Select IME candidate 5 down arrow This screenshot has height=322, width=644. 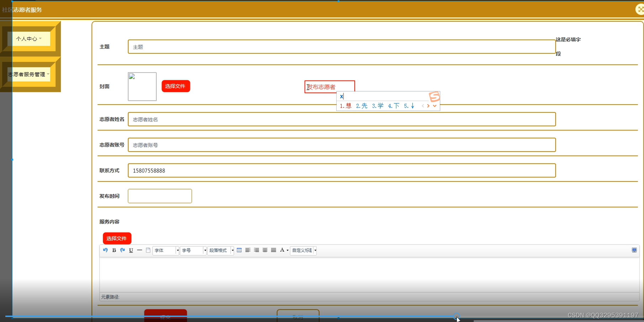409,106
